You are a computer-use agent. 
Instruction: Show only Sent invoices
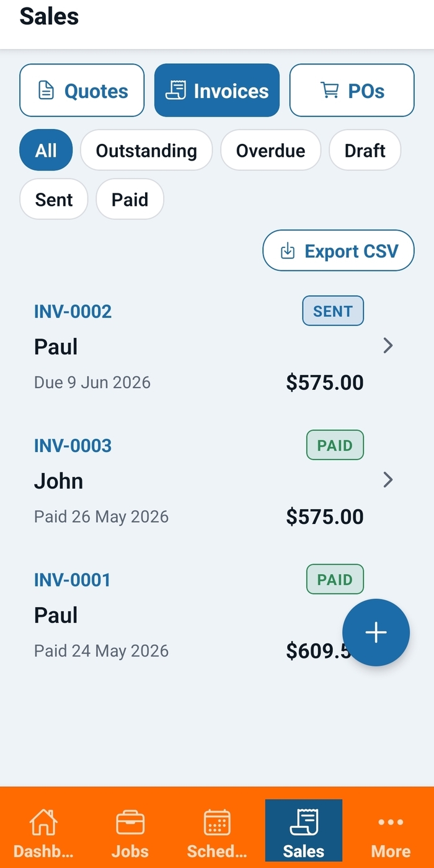[54, 200]
